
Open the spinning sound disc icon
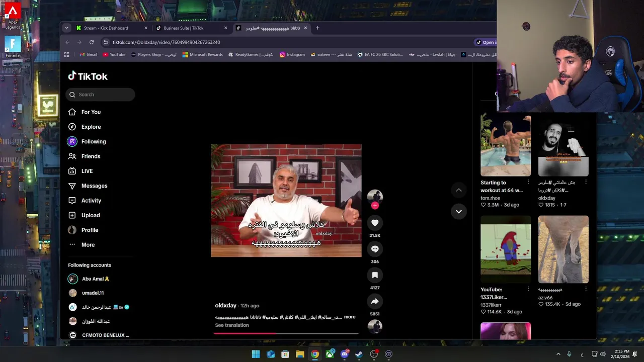click(x=375, y=327)
